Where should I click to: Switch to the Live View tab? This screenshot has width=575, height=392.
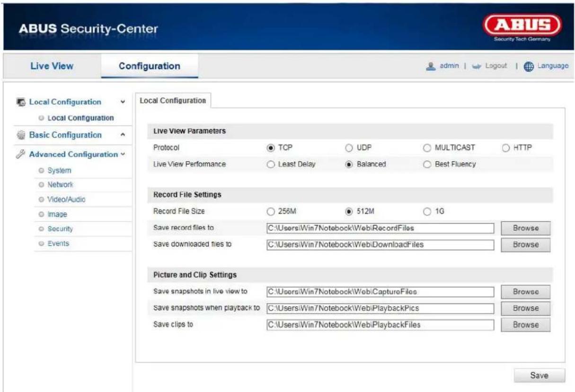click(x=52, y=66)
